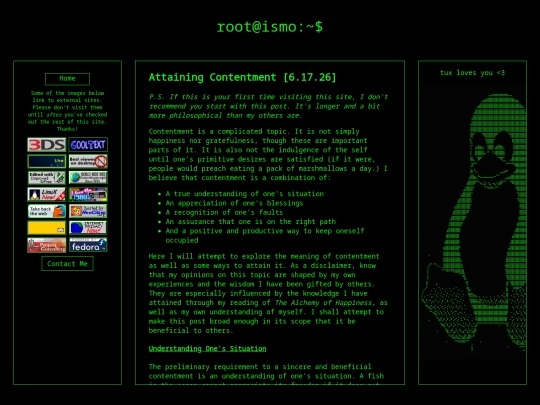
Task: Click the plain yellow badge
Action: pyautogui.click(x=46, y=228)
